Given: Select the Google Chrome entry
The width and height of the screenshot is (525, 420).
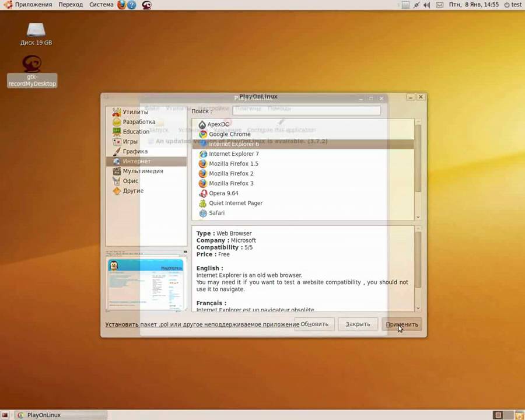Looking at the screenshot, I should (x=303, y=134).
